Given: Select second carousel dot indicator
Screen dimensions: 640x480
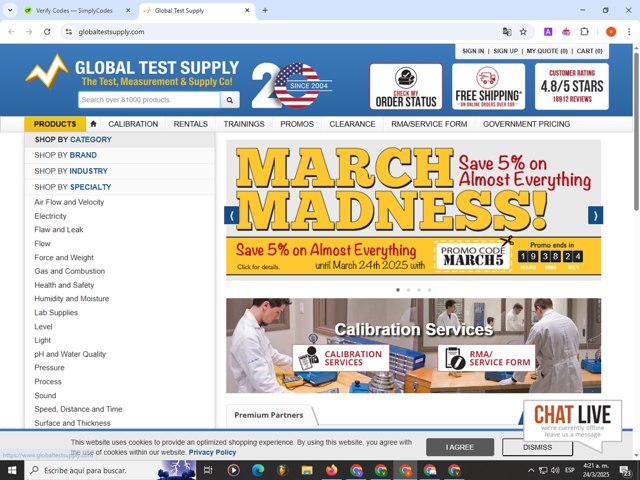Looking at the screenshot, I should (409, 290).
